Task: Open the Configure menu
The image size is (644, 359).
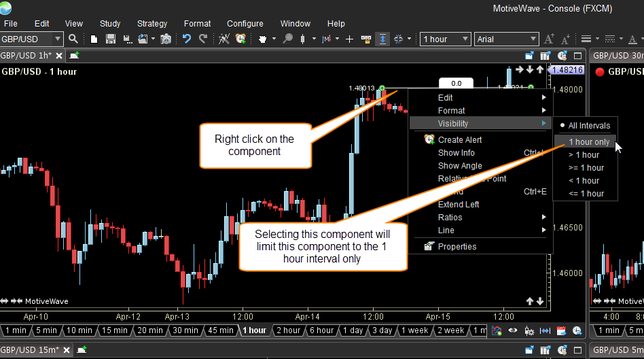Action: point(245,23)
